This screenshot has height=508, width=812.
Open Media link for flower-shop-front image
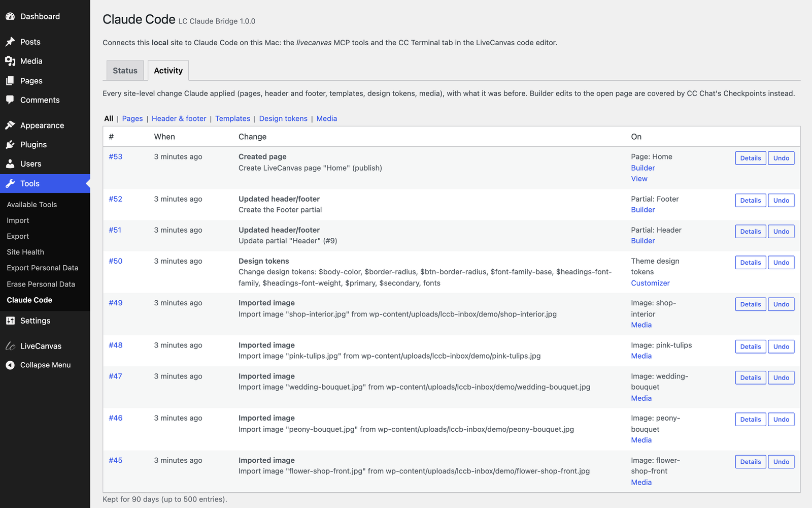[641, 482]
